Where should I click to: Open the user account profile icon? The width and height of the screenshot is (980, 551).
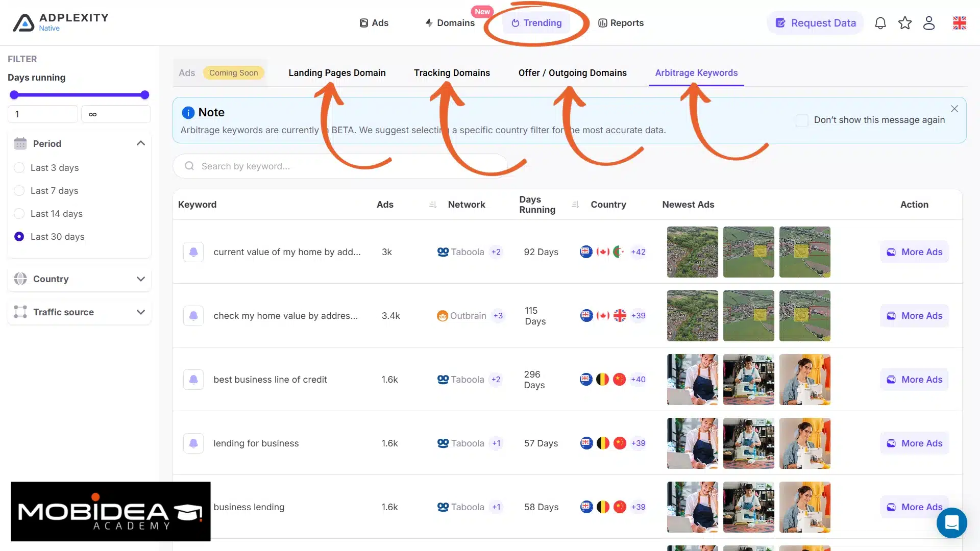928,23
